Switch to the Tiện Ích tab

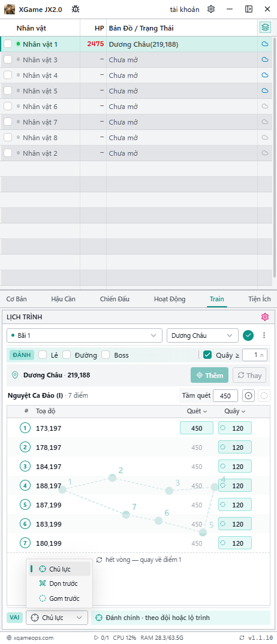click(x=260, y=299)
